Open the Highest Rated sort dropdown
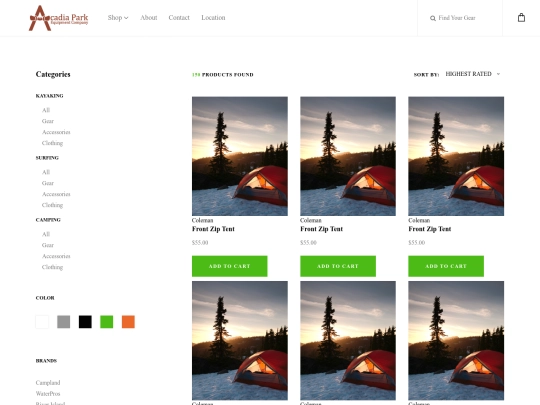540x405 pixels. [472, 74]
